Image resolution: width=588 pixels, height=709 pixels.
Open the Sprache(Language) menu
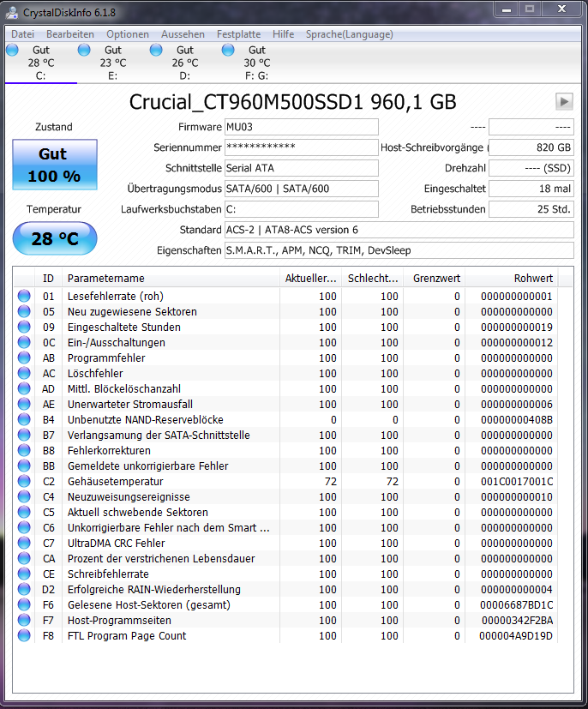[350, 34]
